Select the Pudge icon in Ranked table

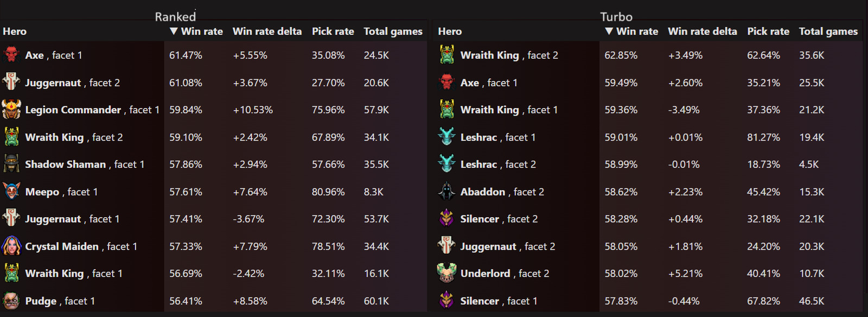click(12, 301)
